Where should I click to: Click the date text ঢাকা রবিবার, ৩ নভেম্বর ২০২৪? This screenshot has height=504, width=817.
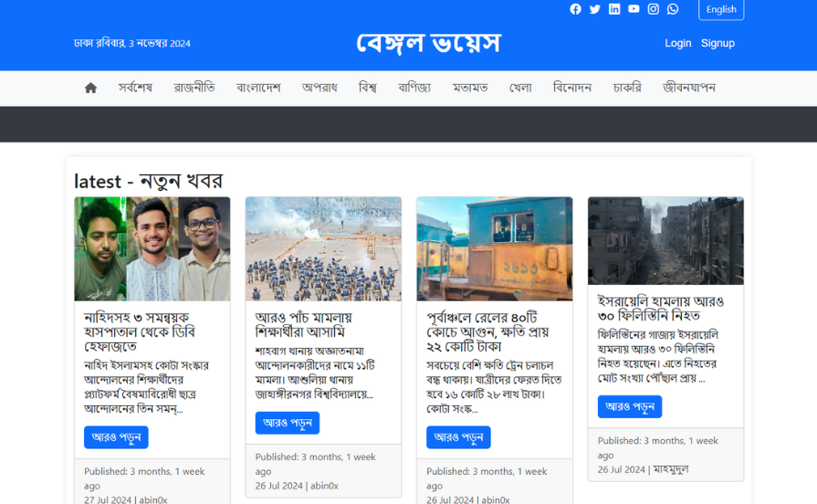131,43
